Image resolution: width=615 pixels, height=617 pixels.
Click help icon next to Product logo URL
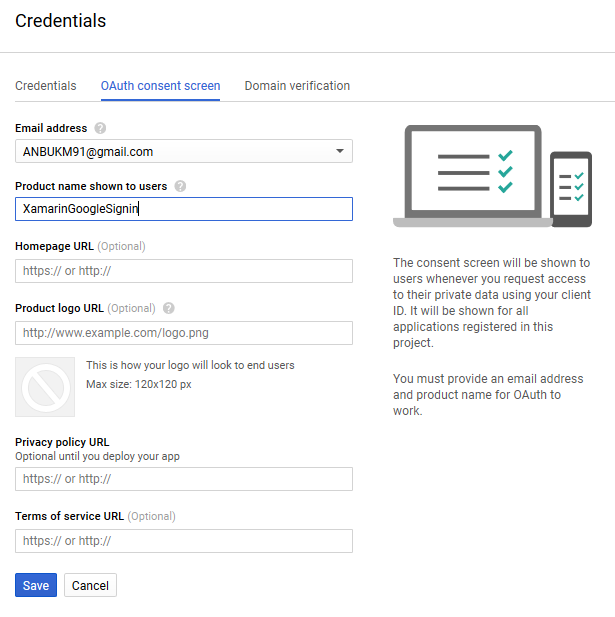(169, 308)
